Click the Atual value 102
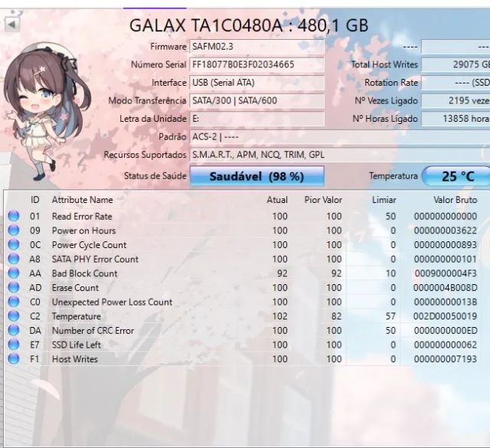 (x=280, y=316)
